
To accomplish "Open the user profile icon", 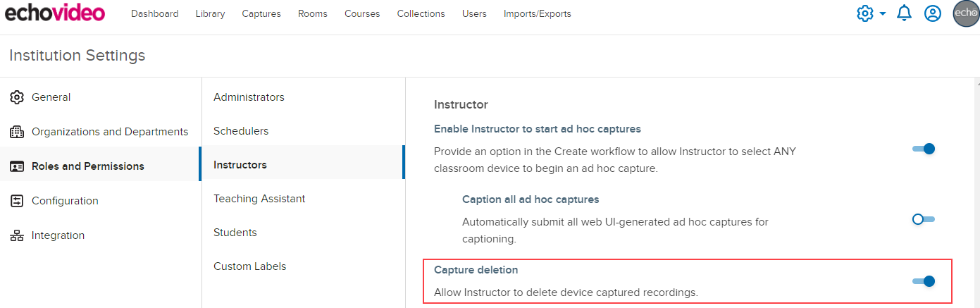I will pos(933,13).
